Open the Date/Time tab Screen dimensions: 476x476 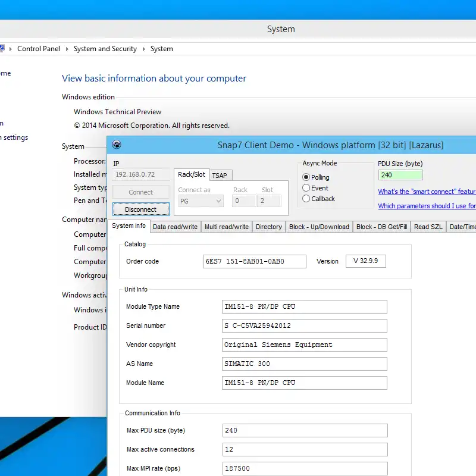click(x=462, y=227)
